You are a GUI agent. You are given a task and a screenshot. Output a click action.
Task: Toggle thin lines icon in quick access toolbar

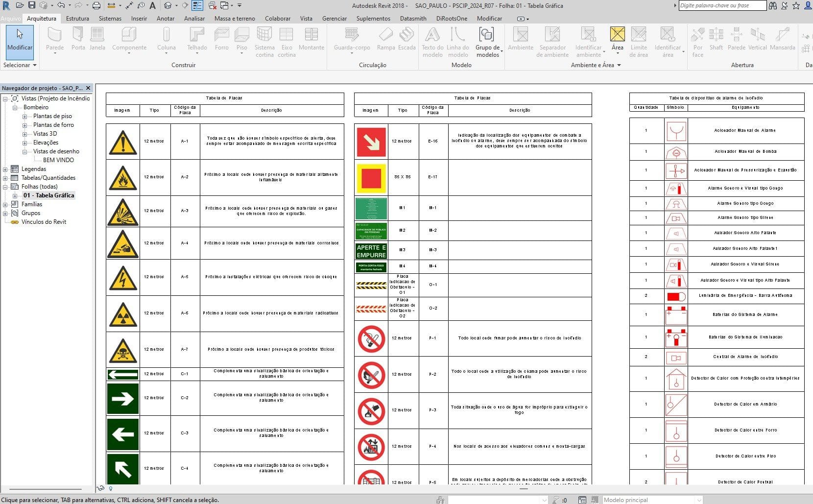tap(197, 5)
